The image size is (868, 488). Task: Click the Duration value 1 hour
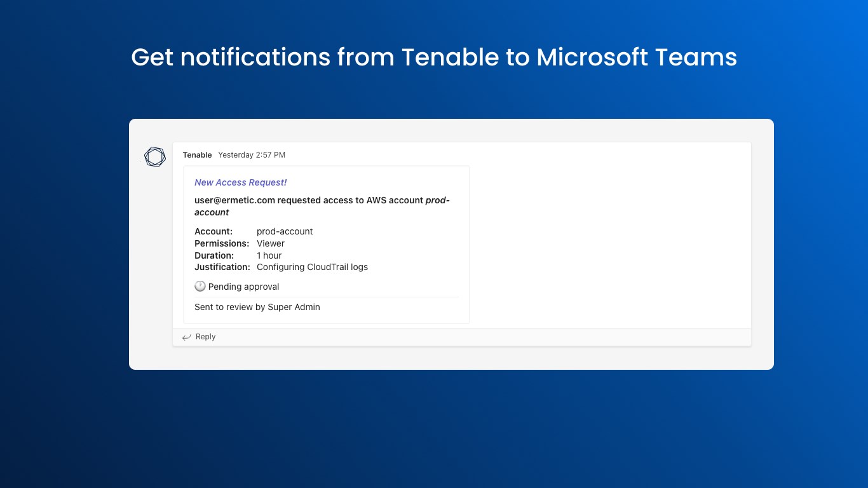(269, 255)
